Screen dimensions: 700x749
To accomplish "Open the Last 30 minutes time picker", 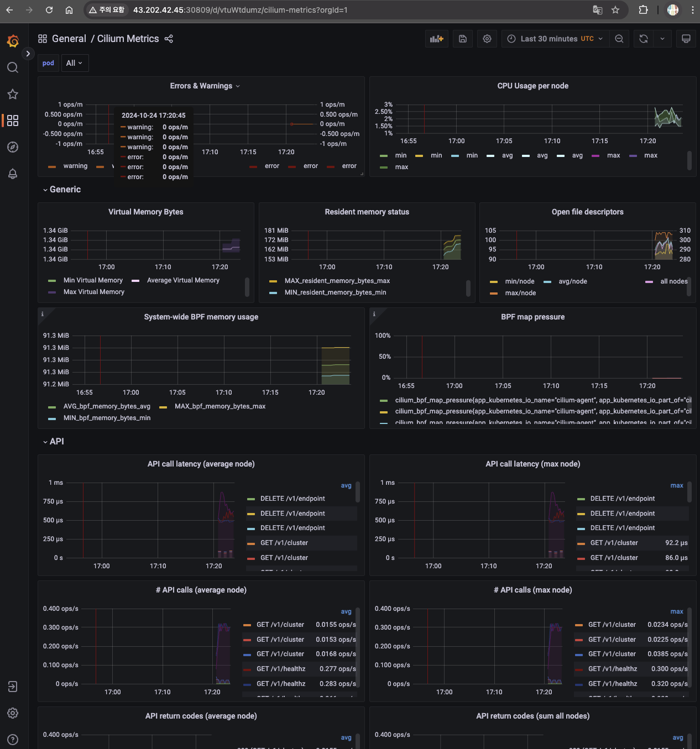I will pyautogui.click(x=555, y=39).
